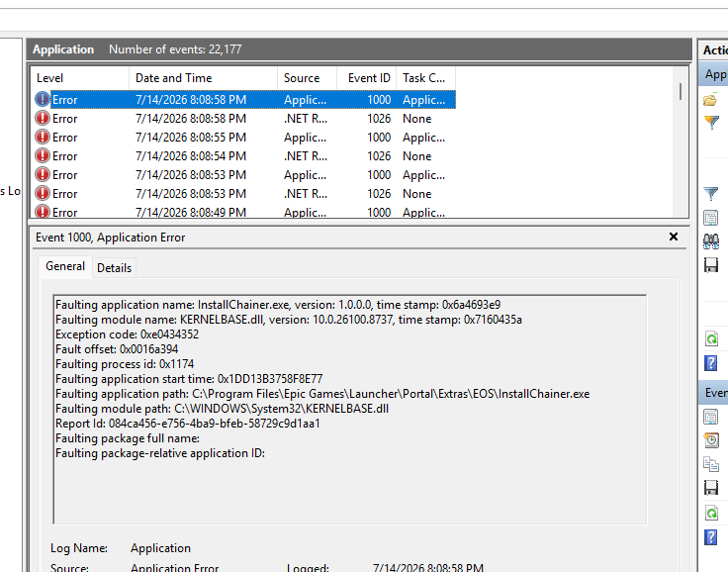Viewport: 728px width, 572px height.
Task: Collapse the Even... section header in Actions
Action: tap(713, 393)
